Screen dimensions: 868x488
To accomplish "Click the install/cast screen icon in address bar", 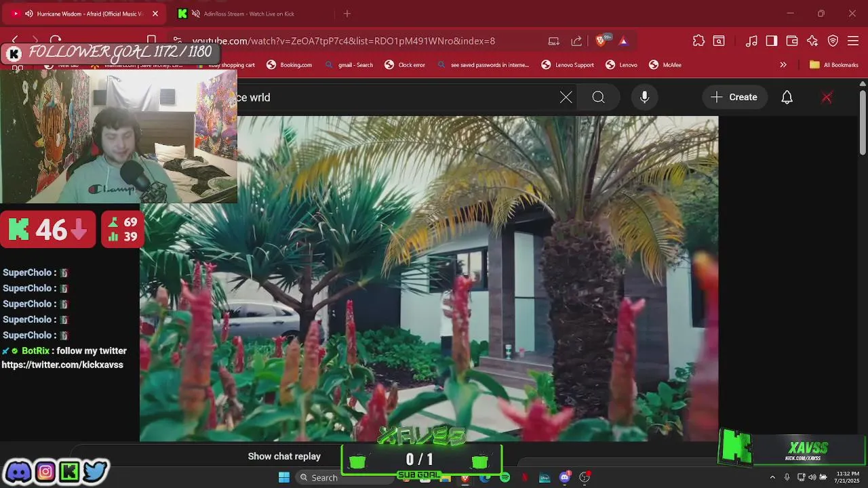I will 554,41.
